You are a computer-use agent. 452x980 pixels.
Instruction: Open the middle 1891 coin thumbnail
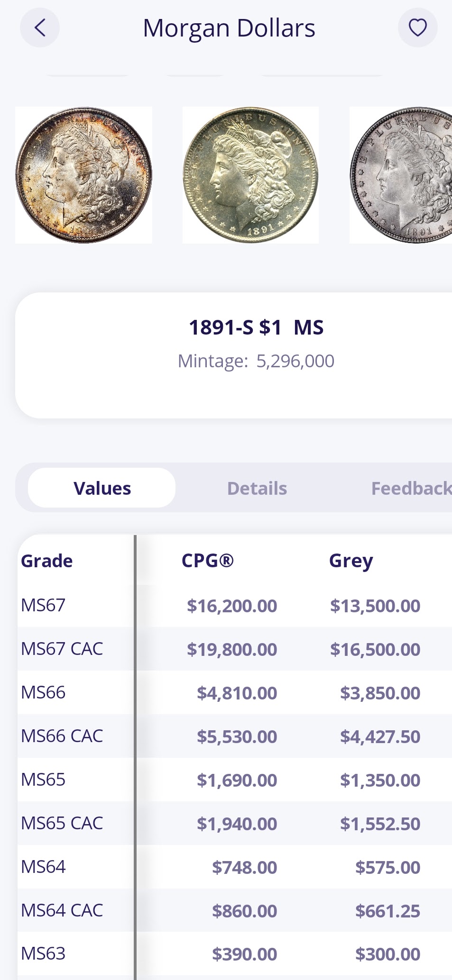250,175
